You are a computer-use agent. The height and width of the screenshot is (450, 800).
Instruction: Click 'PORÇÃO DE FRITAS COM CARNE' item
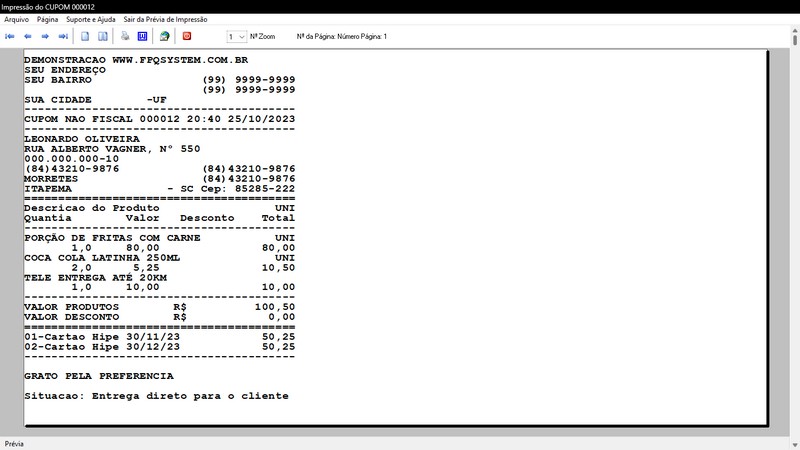pos(112,238)
